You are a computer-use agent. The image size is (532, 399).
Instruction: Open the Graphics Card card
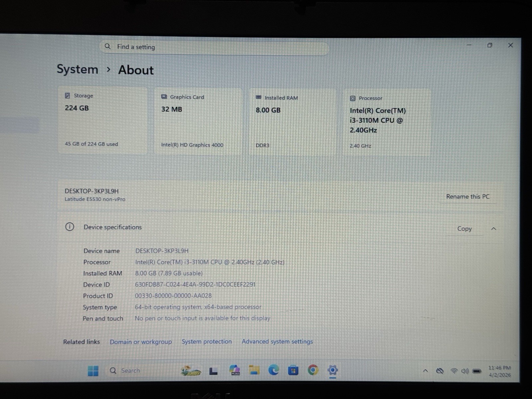(199, 121)
